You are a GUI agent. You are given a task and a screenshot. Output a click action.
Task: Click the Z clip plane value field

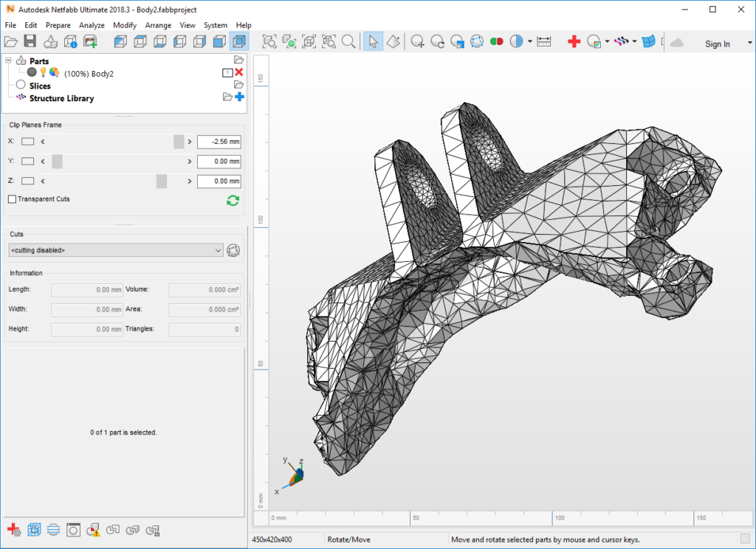[x=219, y=182]
